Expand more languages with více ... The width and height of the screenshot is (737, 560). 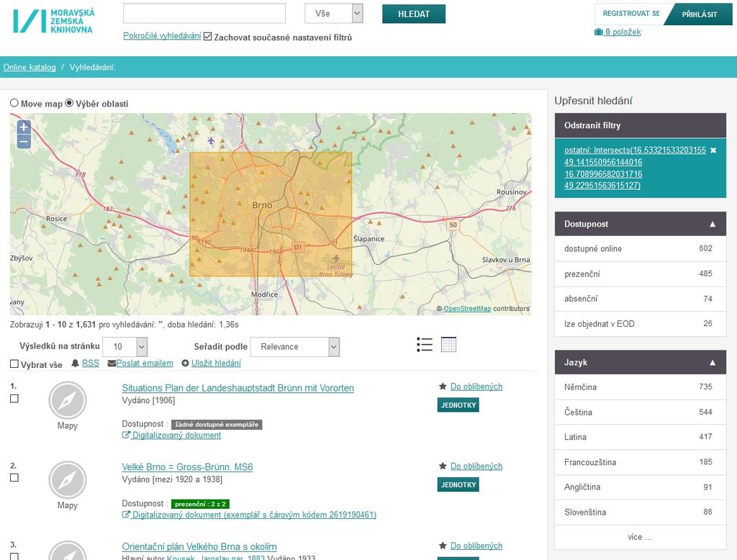[x=640, y=536]
